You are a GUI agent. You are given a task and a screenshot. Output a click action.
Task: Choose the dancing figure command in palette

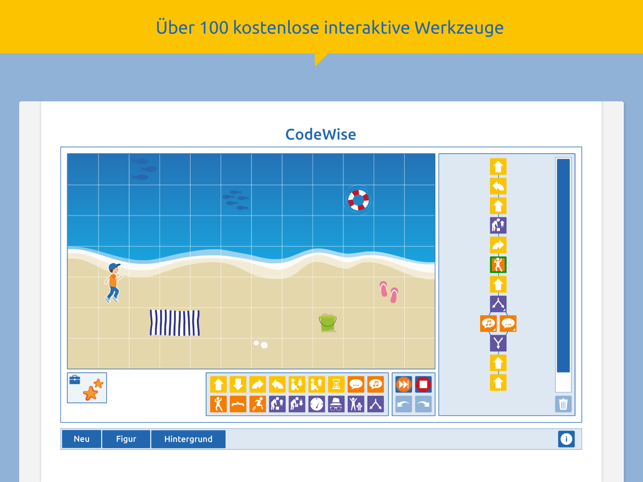pos(218,404)
